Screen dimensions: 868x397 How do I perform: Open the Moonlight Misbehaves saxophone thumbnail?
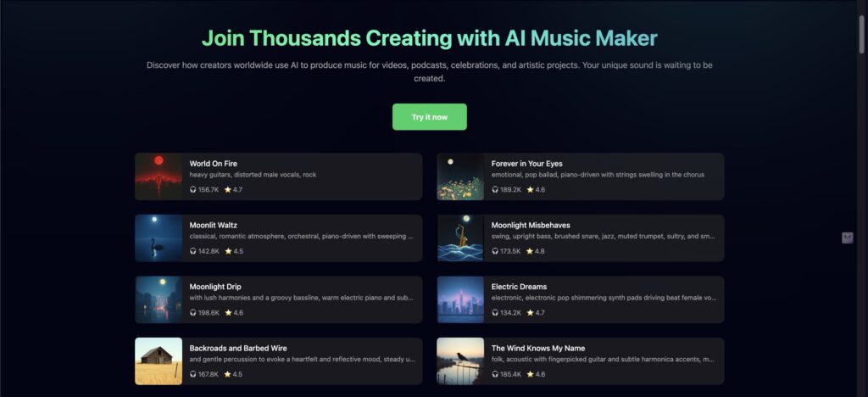tap(460, 238)
